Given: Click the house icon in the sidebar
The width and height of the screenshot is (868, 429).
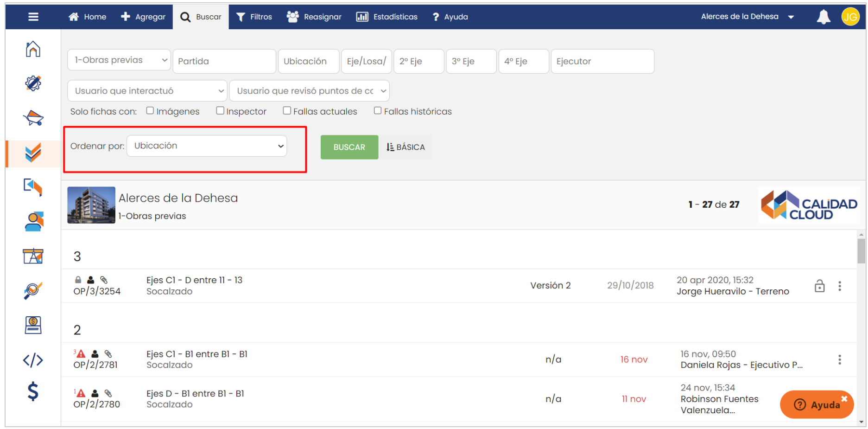Looking at the screenshot, I should [x=33, y=49].
